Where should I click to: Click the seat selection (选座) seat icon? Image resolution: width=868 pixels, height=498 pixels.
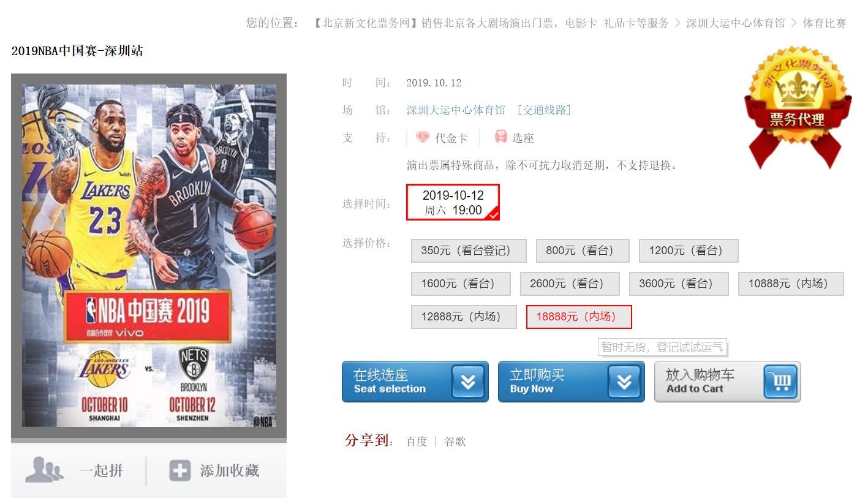501,137
